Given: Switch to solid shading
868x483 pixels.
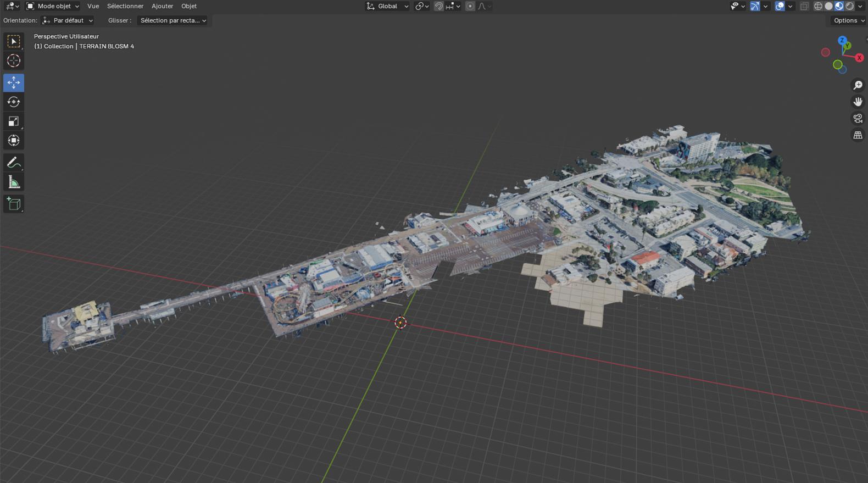Looking at the screenshot, I should [828, 6].
